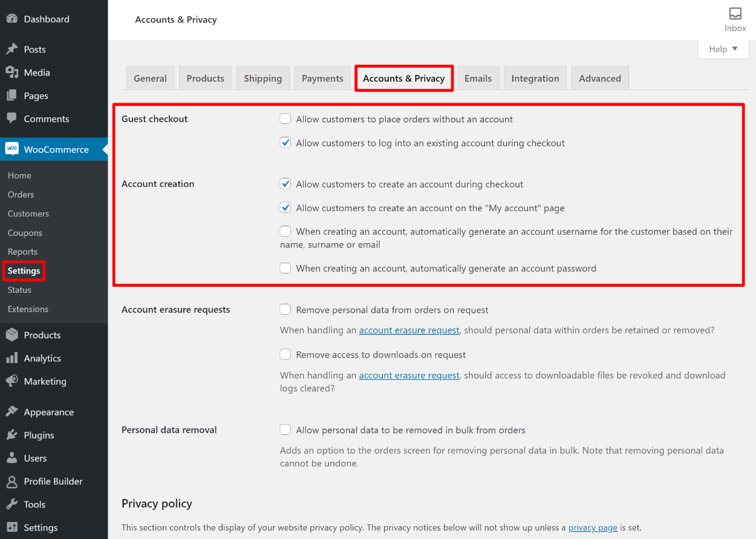Enable automatically generate an account password
Screen dimensions: 756x539
[285, 268]
